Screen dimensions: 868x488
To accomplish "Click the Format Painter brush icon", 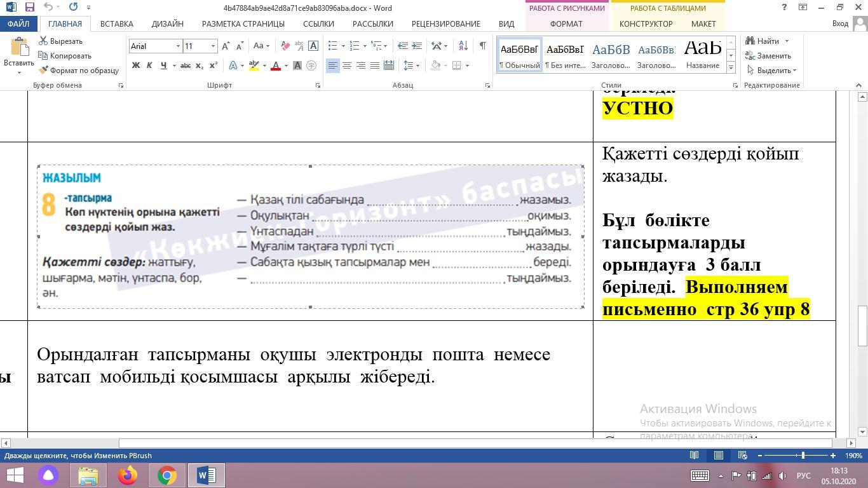I will coord(43,71).
